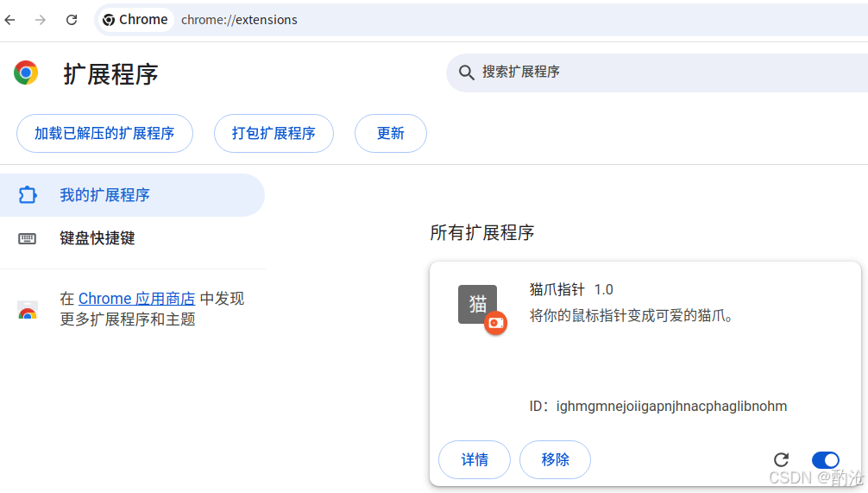Click the puzzle piece icon for 我的扩展程序
The width and height of the screenshot is (868, 493).
[27, 195]
